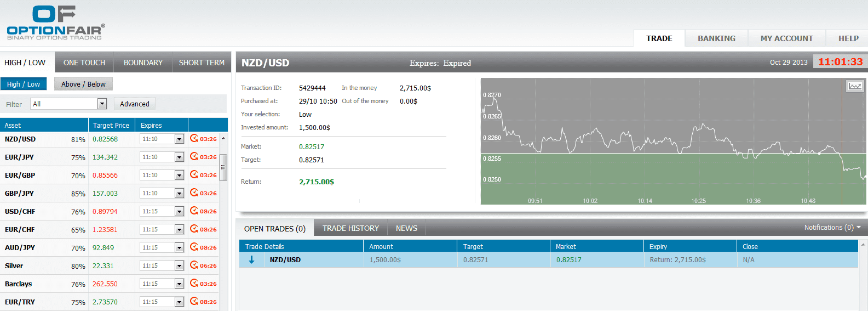This screenshot has height=311, width=868.
Task: Expand the EUR/JPY expiry time dropdown
Action: point(179,157)
